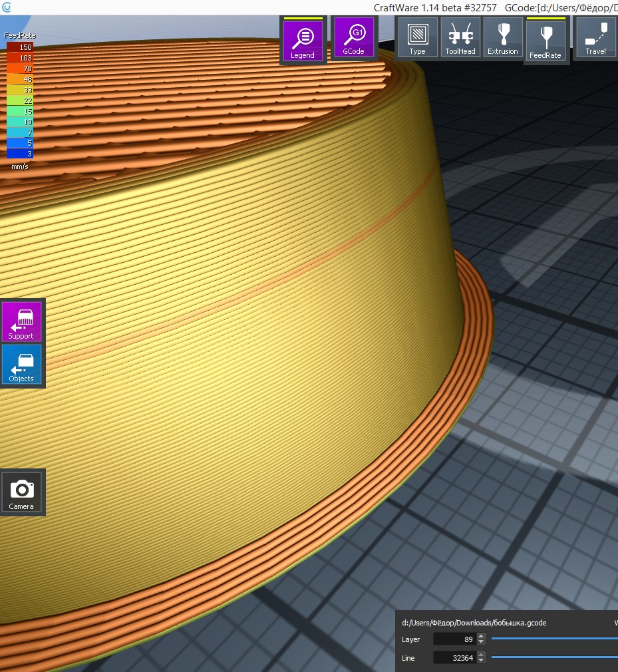The image size is (618, 672).
Task: Switch coloring to Type view
Action: click(417, 37)
